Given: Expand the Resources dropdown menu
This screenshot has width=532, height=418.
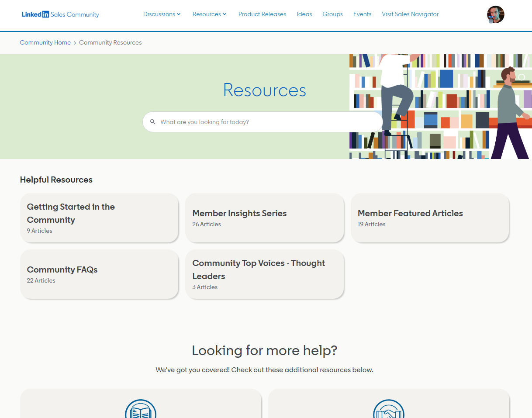Looking at the screenshot, I should click(x=209, y=14).
